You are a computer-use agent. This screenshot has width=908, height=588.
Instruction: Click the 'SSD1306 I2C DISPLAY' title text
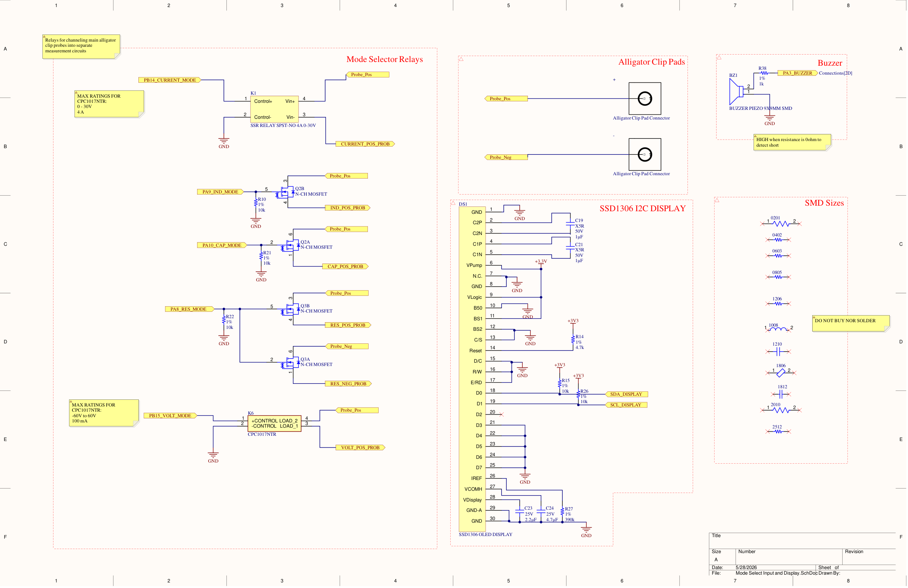pyautogui.click(x=643, y=208)
